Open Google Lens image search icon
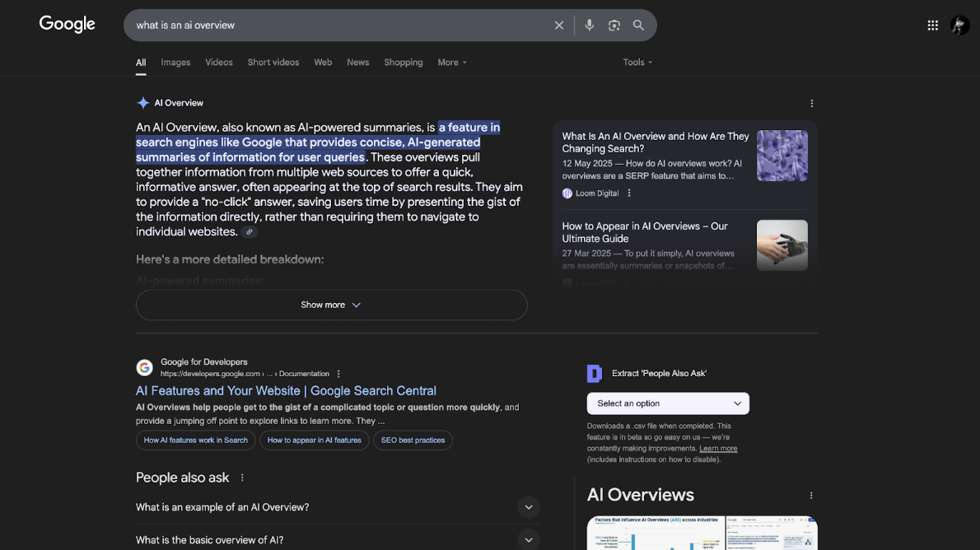Image resolution: width=980 pixels, height=550 pixels. 614,25
